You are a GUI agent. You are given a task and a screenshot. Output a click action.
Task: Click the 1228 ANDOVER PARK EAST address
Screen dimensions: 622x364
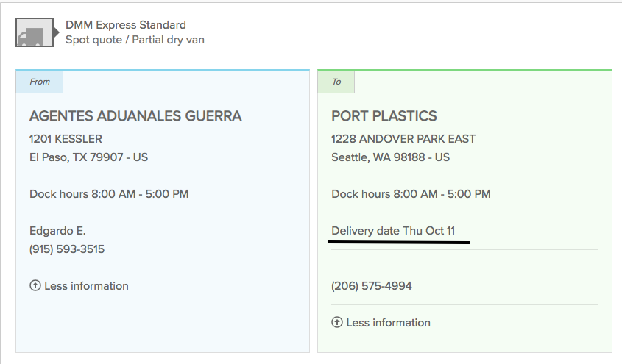403,139
